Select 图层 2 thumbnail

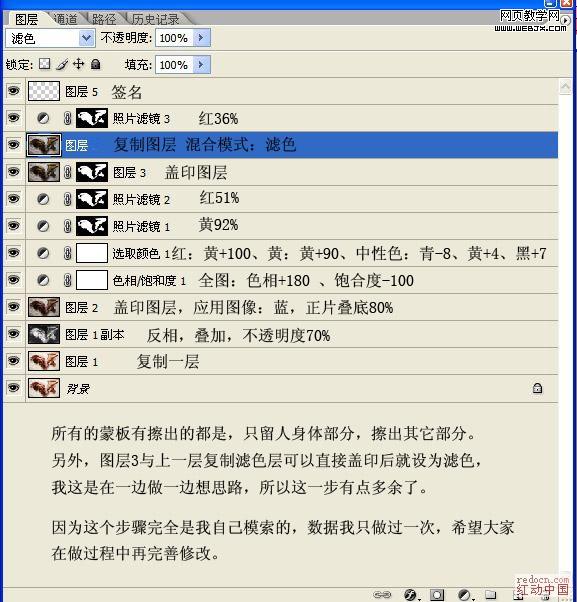(x=44, y=307)
